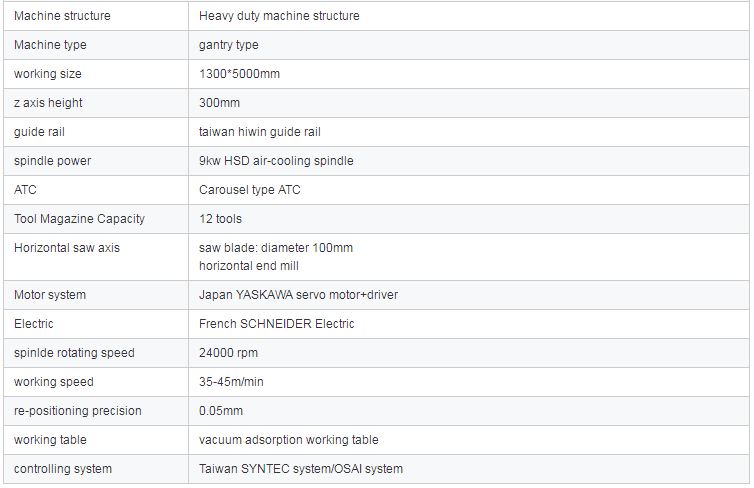Select the 35-45m/min working speed value
This screenshot has width=754, height=488.
pos(231,382)
